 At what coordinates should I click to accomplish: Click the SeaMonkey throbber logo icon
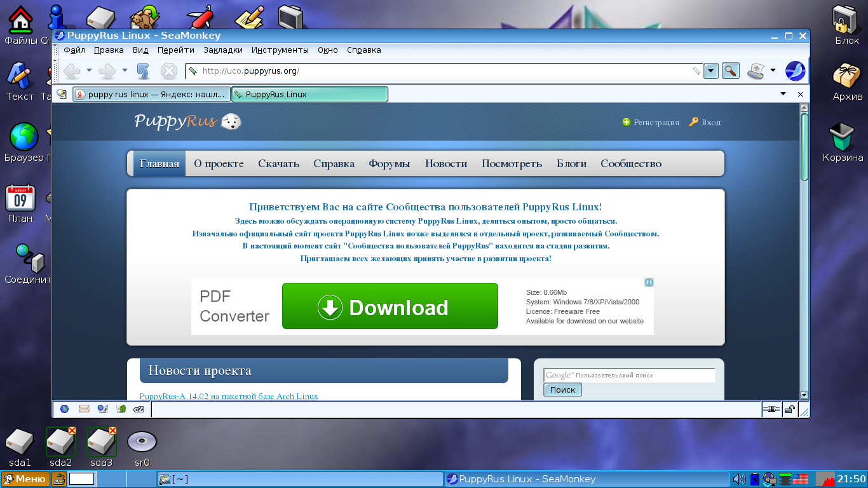[x=796, y=71]
